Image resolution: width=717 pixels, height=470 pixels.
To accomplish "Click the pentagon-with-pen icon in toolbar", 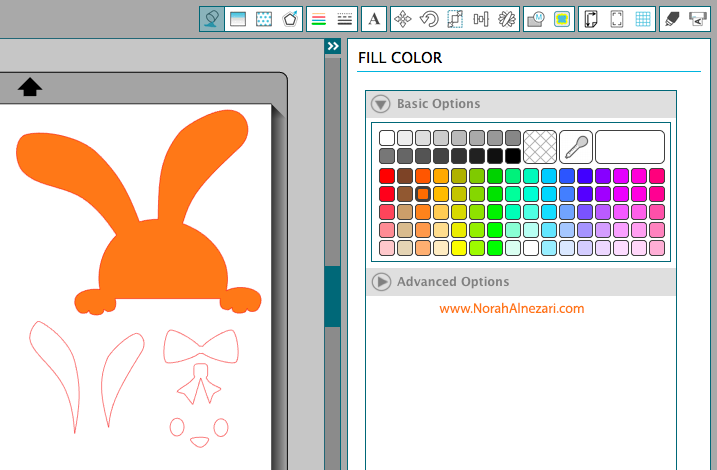I will (290, 19).
